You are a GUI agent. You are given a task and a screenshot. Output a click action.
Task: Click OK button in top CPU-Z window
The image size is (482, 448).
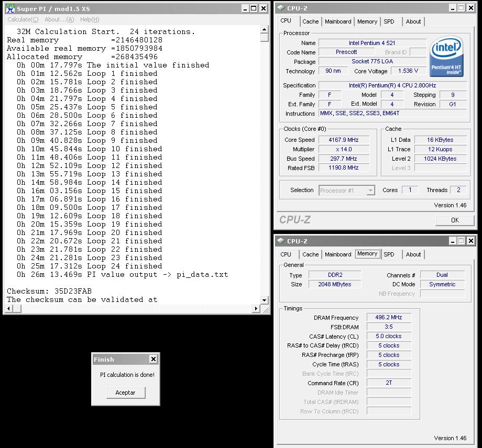455,220
